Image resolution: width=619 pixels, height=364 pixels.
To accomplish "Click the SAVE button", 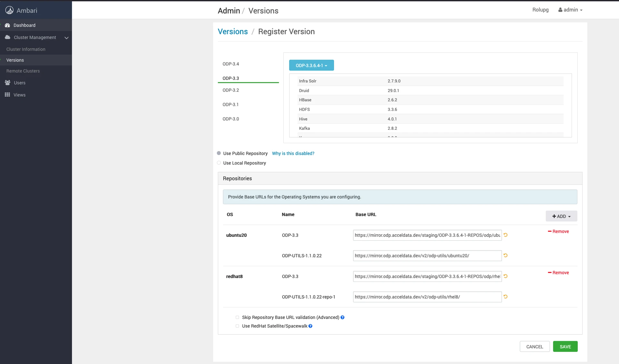I will [565, 347].
